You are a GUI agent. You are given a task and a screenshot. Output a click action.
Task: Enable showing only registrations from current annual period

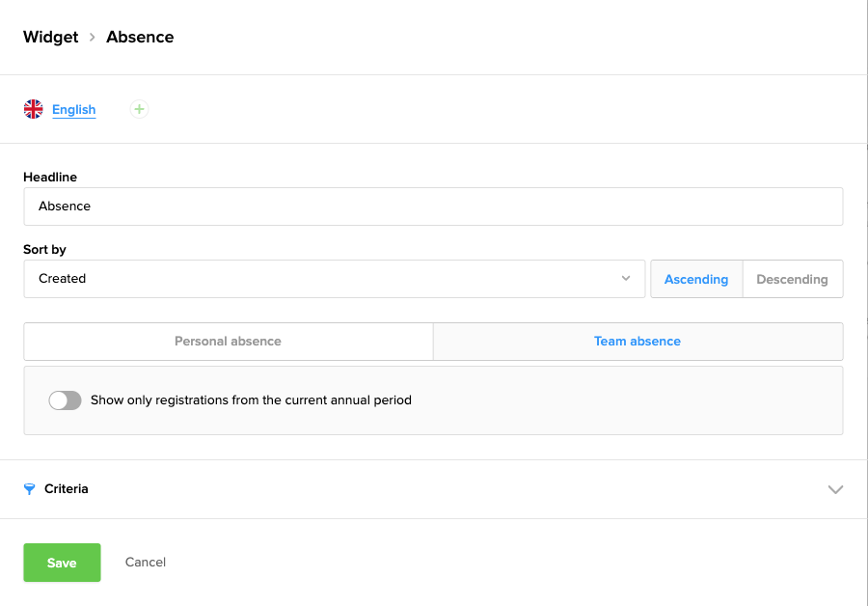(65, 399)
